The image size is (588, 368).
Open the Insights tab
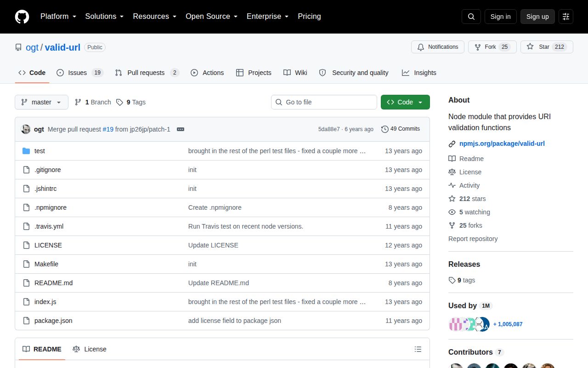(419, 73)
